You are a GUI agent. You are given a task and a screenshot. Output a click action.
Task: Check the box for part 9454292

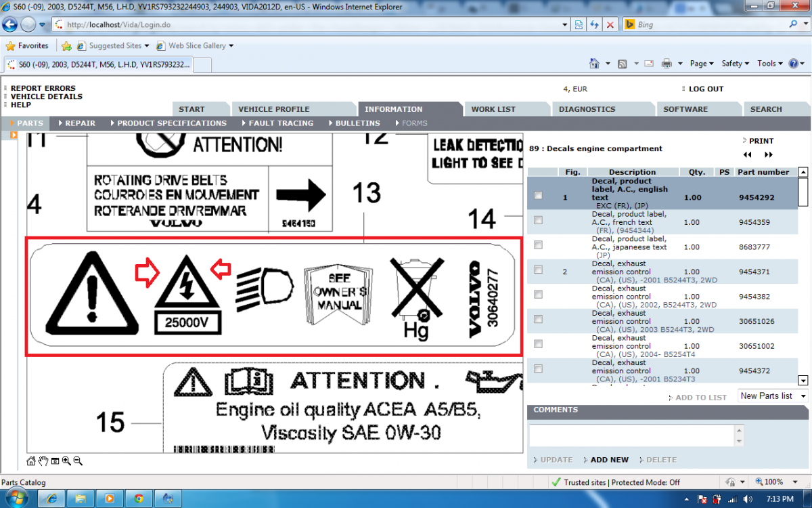click(538, 196)
